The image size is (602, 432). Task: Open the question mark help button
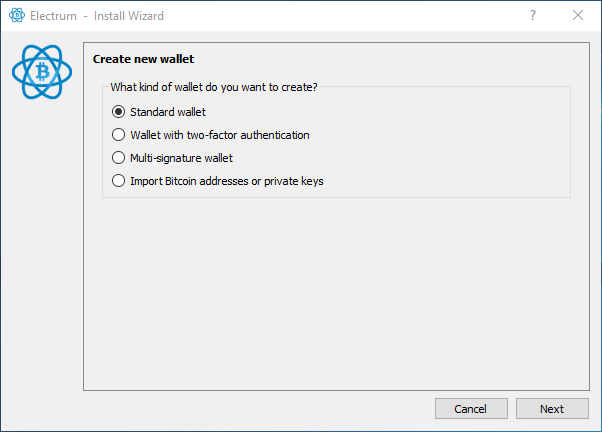point(533,15)
